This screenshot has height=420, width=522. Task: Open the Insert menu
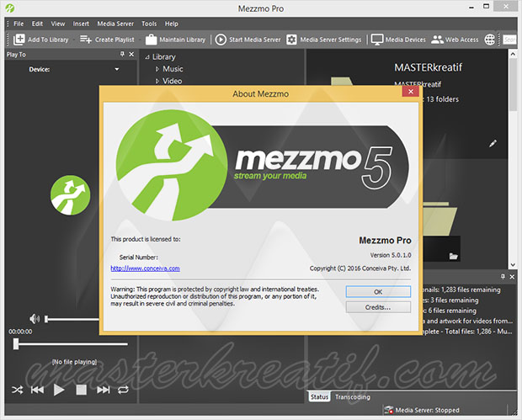click(x=81, y=24)
